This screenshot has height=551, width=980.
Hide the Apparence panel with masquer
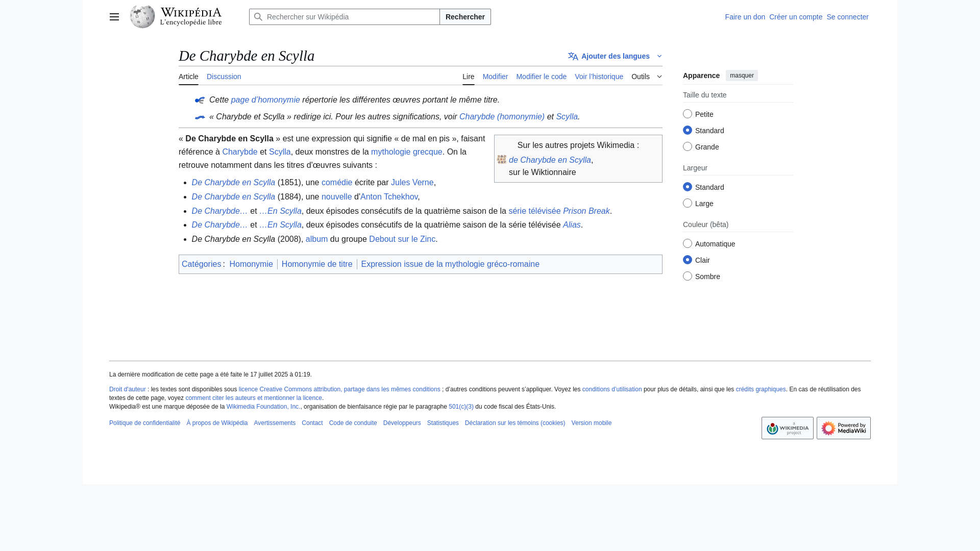click(x=741, y=76)
